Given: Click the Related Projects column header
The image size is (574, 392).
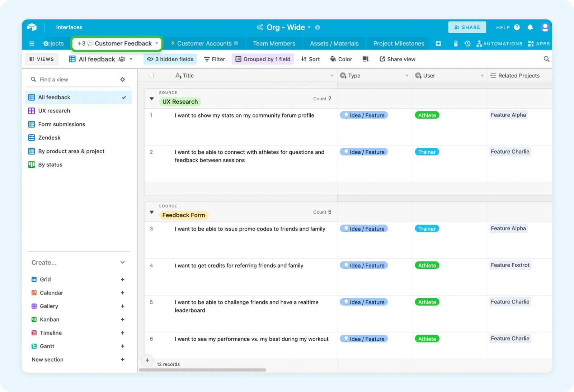Looking at the screenshot, I should (x=519, y=76).
